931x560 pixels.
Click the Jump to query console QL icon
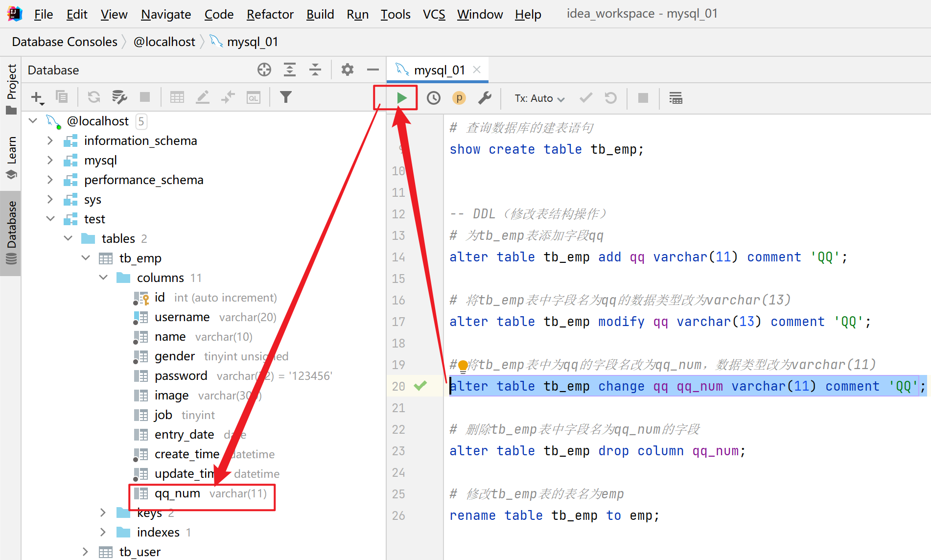click(x=254, y=97)
